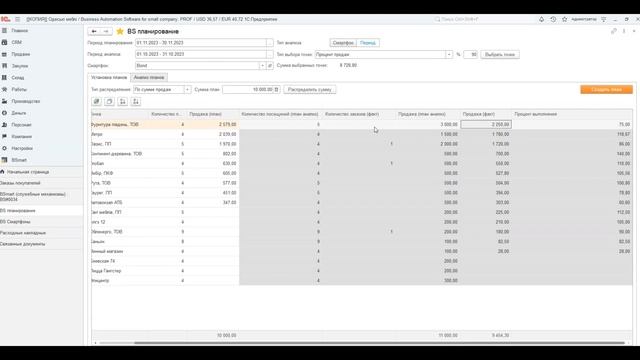640x360 pixels.
Task: Open the Продажи section in sidebar
Action: (x=20, y=54)
